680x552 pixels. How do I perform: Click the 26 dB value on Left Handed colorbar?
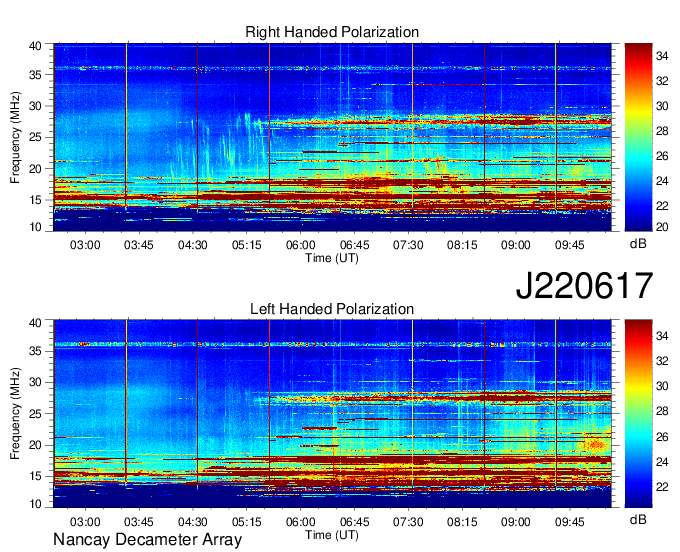662,437
